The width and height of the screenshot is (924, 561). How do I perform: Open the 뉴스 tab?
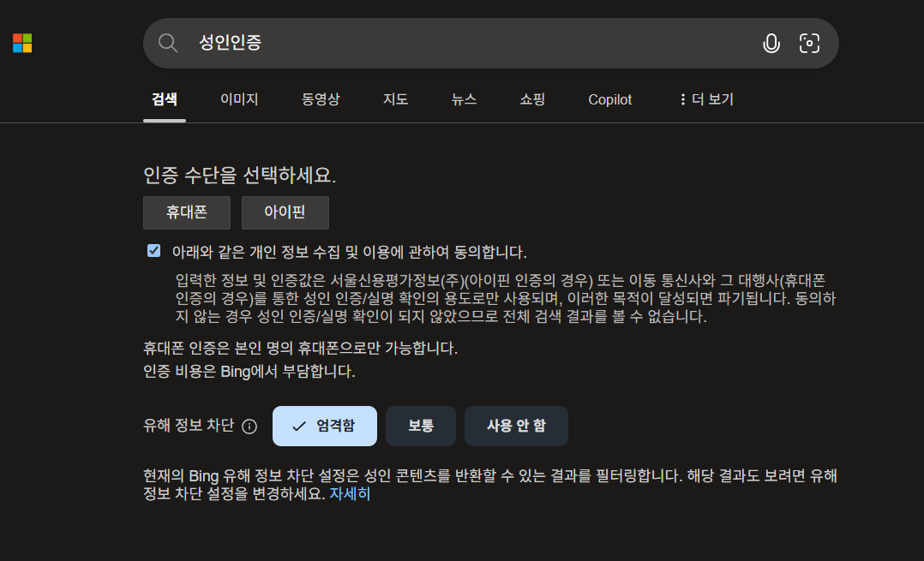(464, 99)
